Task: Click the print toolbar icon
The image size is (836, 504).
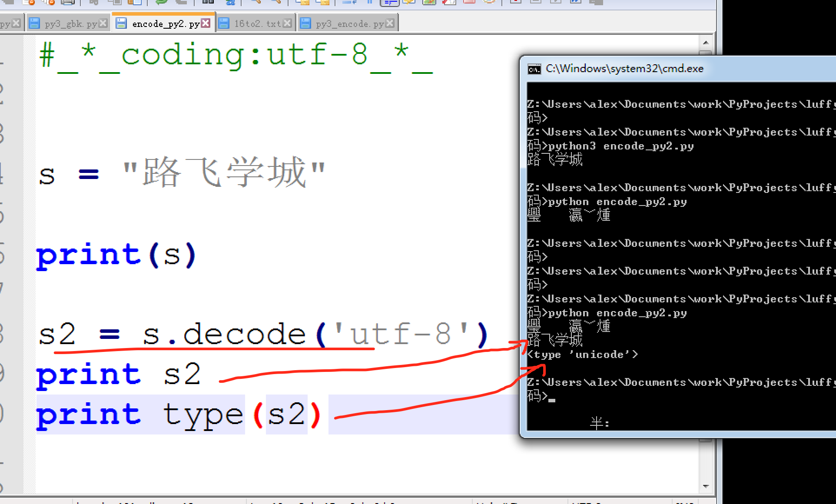Action: (67, 2)
